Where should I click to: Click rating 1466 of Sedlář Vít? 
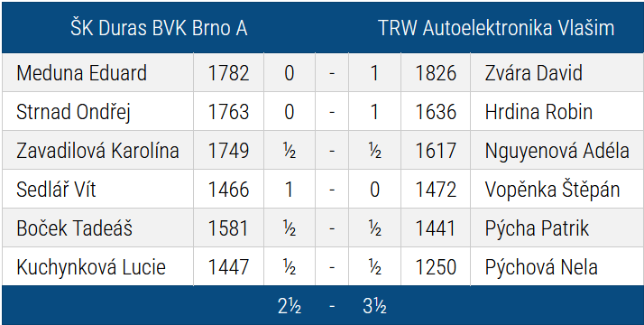(x=228, y=190)
